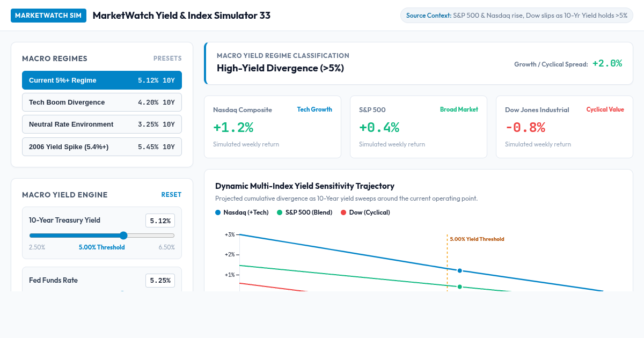Reset the Macro Yield Engine
This screenshot has width=644, height=338.
pyautogui.click(x=171, y=195)
